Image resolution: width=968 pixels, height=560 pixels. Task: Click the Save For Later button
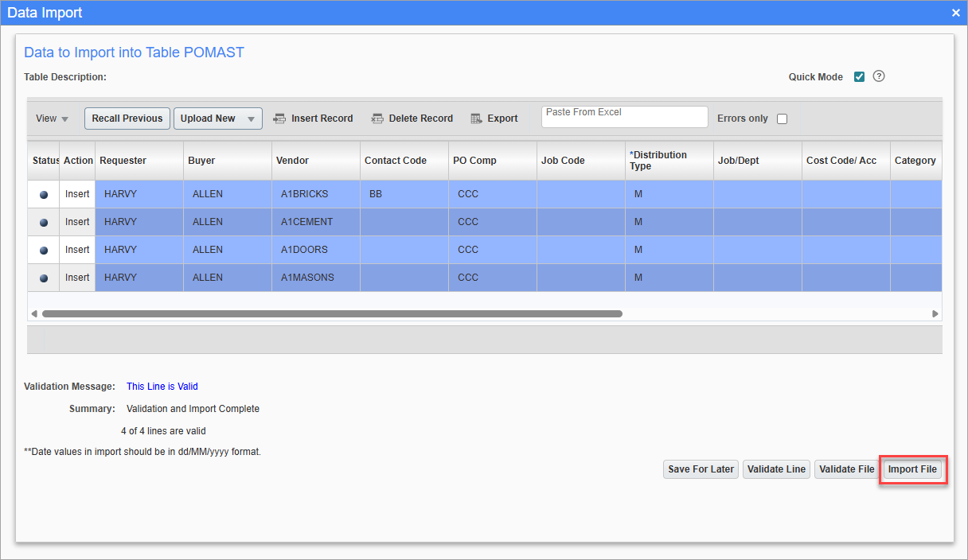pyautogui.click(x=701, y=469)
